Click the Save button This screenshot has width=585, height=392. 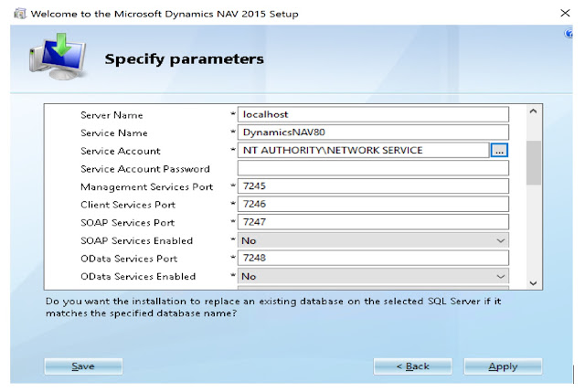point(83,366)
